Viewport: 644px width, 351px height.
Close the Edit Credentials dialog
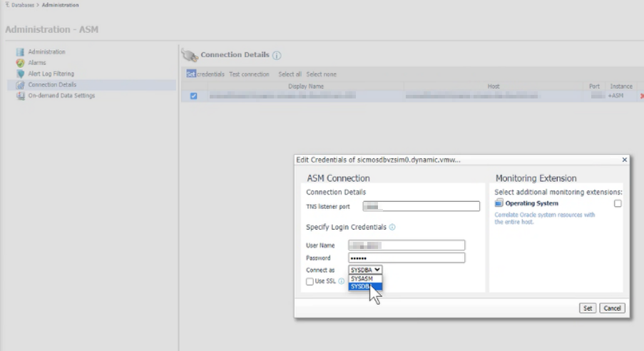tap(624, 160)
